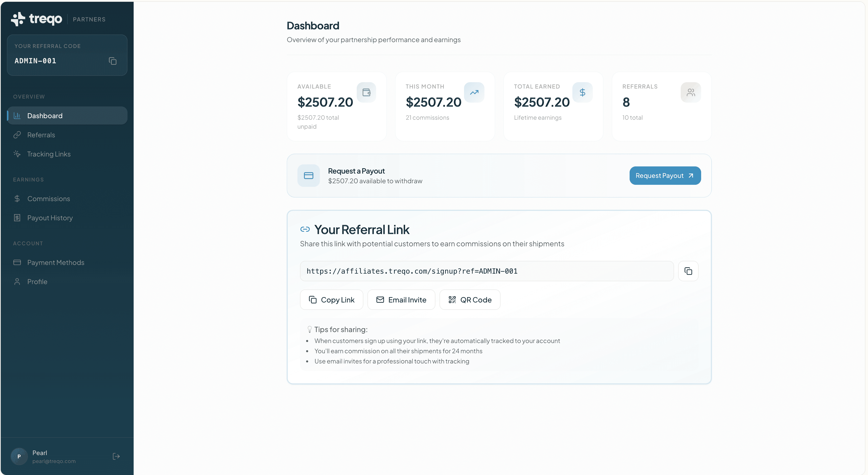This screenshot has width=868, height=475.
Task: Click the trending arrow icon on This Month card
Action: pos(474,92)
